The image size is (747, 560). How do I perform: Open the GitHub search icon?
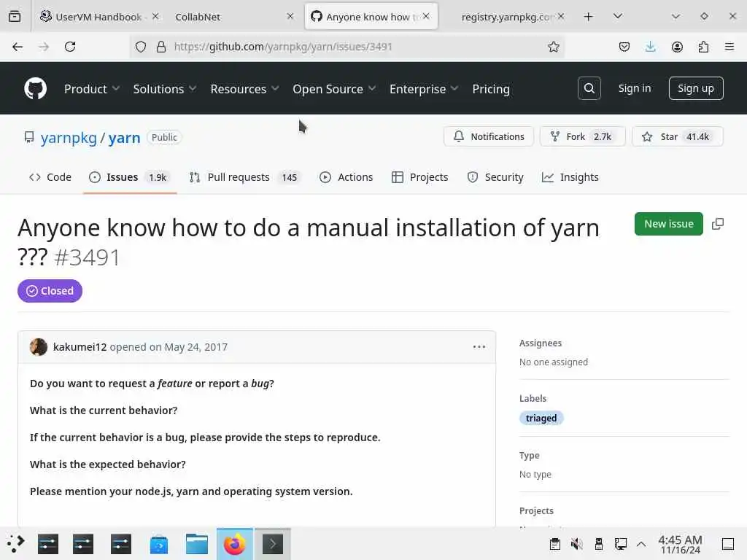589,88
